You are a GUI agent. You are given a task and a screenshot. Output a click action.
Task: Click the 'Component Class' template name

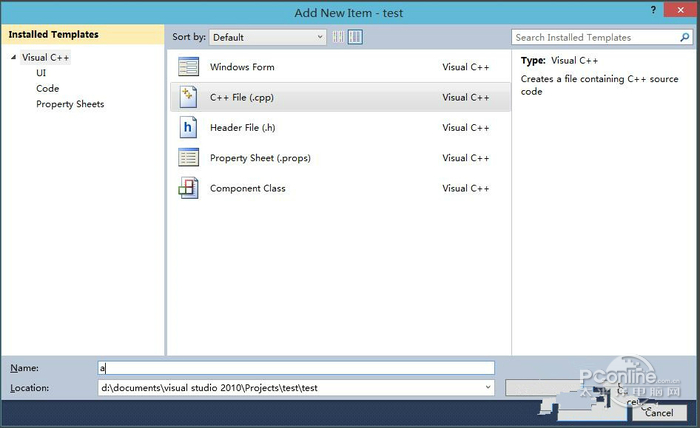[248, 188]
